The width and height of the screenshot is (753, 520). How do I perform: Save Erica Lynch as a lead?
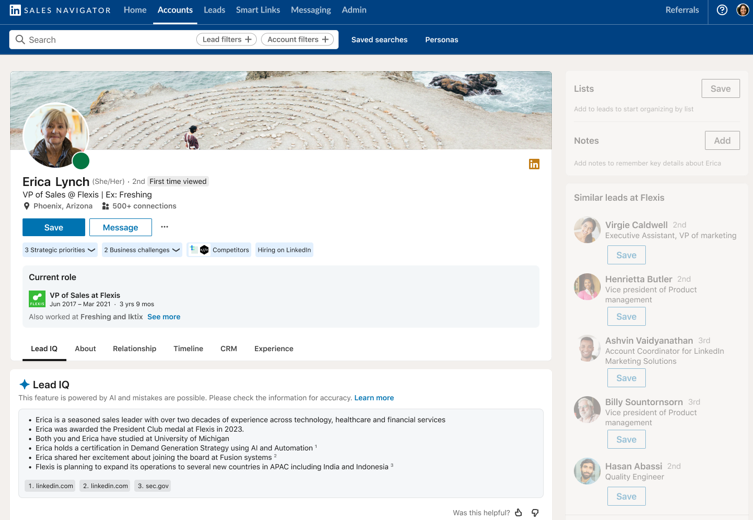click(54, 227)
